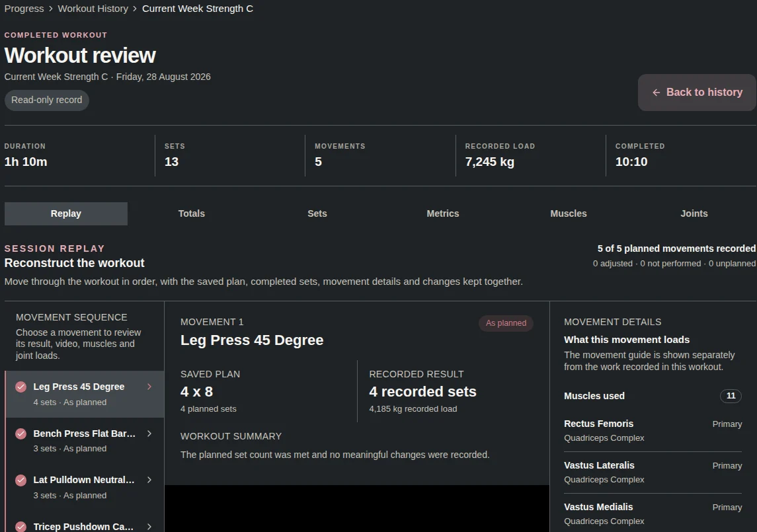Click the As planned status badge
This screenshot has height=532, width=757.
pyautogui.click(x=506, y=323)
